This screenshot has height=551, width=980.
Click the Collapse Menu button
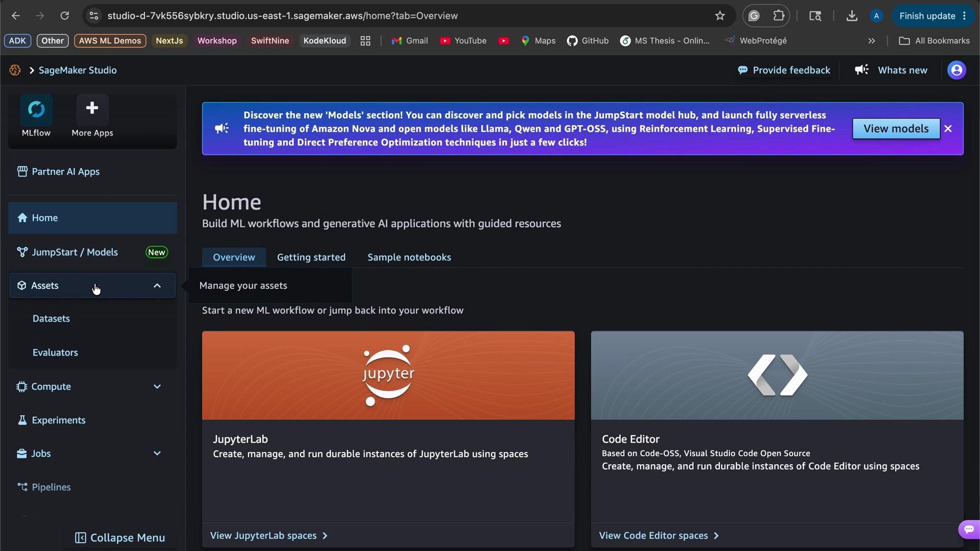(120, 538)
